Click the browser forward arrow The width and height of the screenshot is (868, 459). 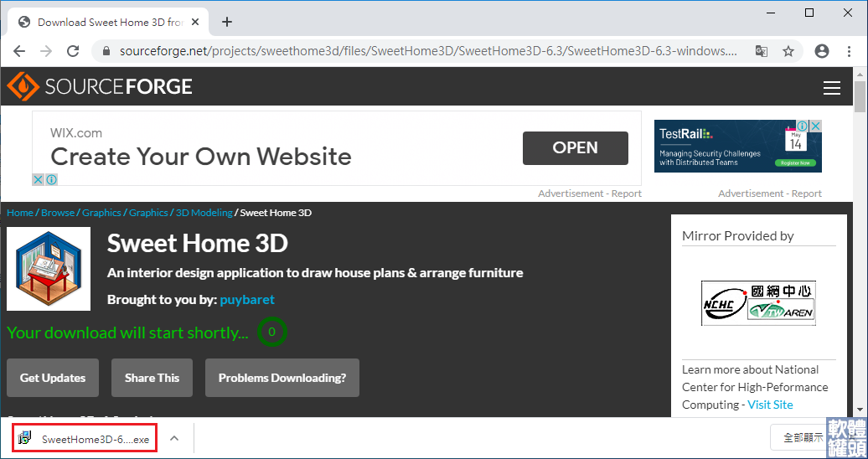pos(46,51)
